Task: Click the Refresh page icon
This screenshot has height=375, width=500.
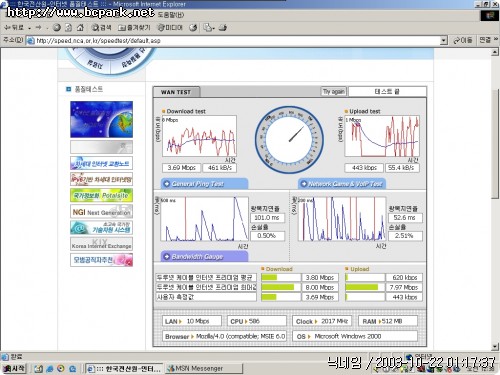Action: [68, 28]
